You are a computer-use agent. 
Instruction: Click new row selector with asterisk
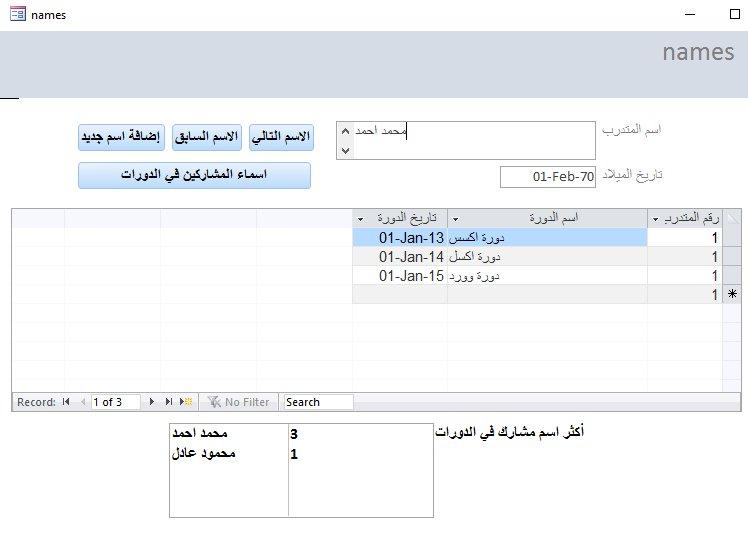[732, 294]
